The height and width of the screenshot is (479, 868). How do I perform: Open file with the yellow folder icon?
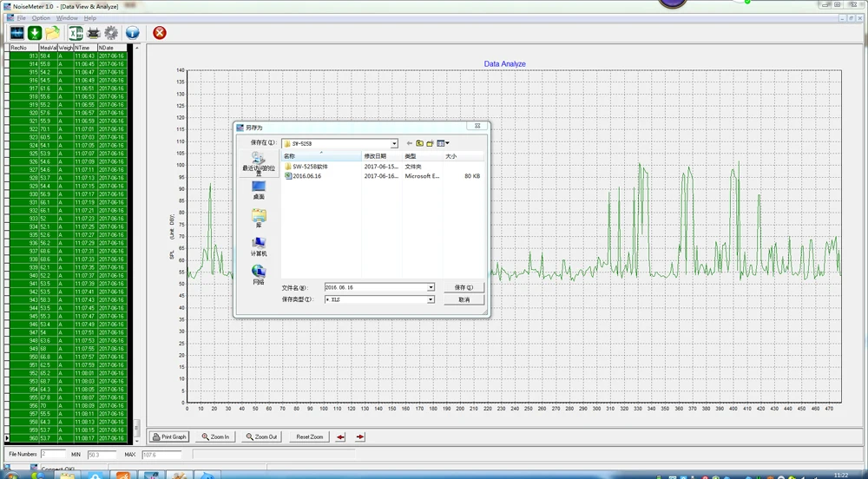click(53, 33)
